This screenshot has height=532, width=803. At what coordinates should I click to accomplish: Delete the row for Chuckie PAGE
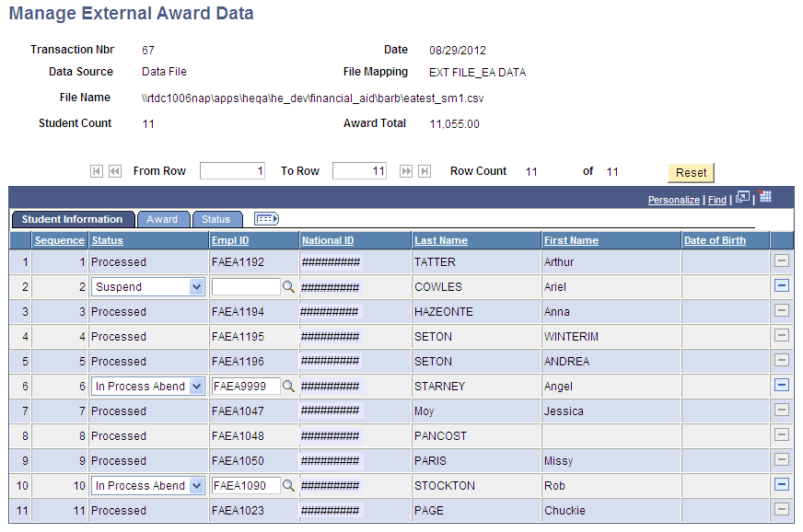[782, 510]
